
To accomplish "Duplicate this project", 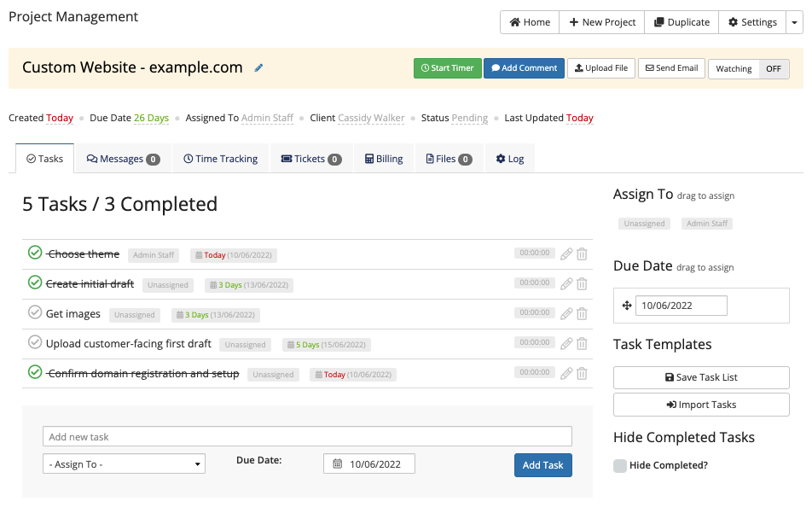I will (x=681, y=22).
